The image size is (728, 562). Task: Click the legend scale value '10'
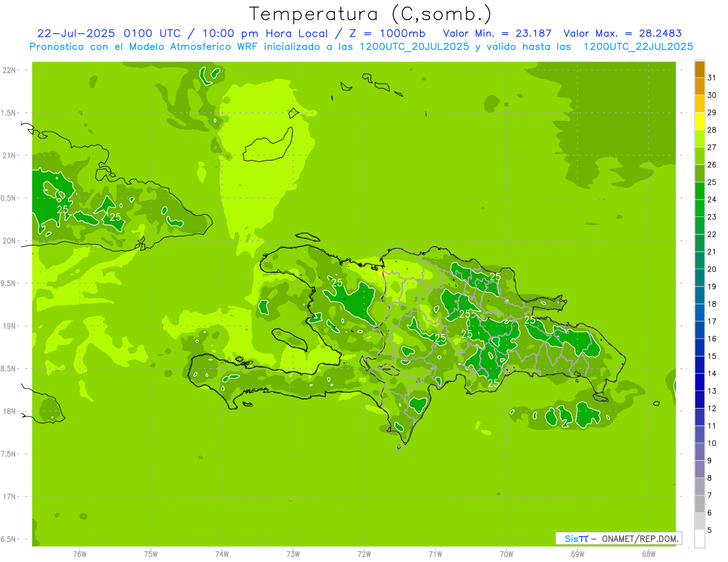712,443
